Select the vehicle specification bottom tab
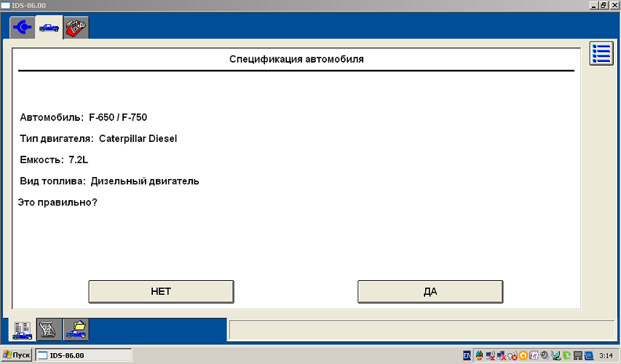Viewport: 621px width, 364px height. click(23, 331)
